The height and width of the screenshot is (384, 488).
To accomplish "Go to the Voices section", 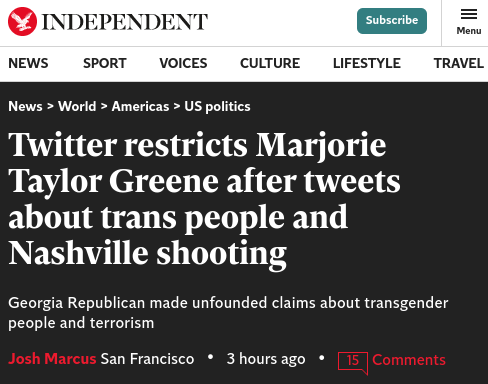I will click(x=183, y=63).
